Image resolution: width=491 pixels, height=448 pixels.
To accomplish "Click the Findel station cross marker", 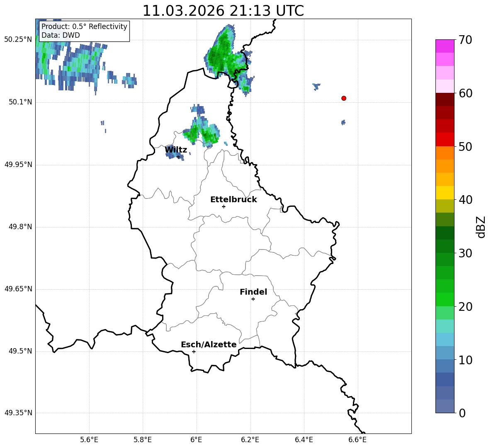I will click(x=253, y=299).
